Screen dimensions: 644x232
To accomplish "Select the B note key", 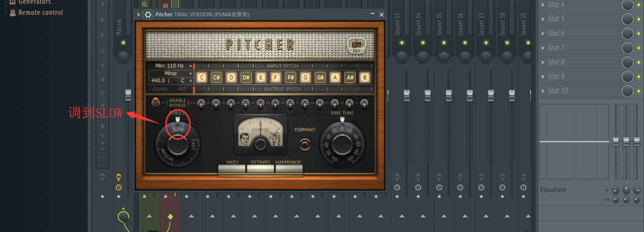I will pyautogui.click(x=364, y=77).
